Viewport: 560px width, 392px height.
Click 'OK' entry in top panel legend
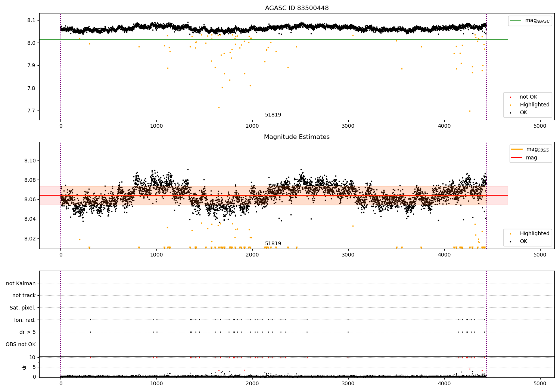pyautogui.click(x=523, y=113)
